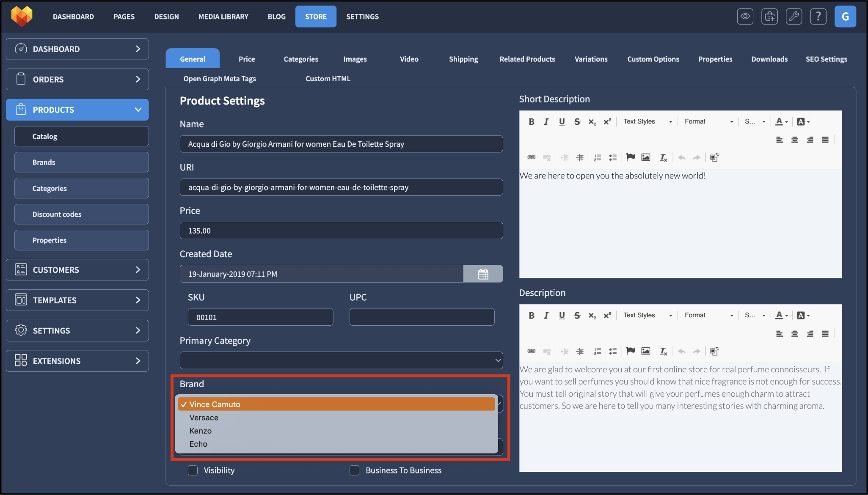Screen dimensions: 868x495
Task: Apply Subscript in Short Description editor
Action: [x=592, y=122]
